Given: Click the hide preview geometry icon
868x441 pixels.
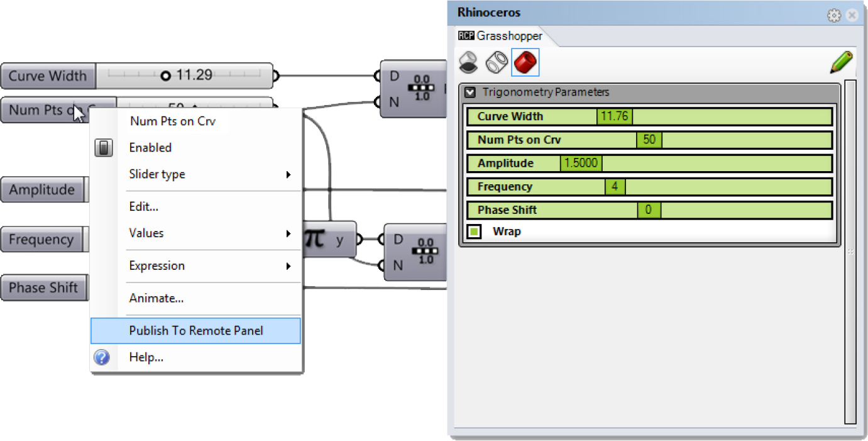Looking at the screenshot, I should 469,62.
